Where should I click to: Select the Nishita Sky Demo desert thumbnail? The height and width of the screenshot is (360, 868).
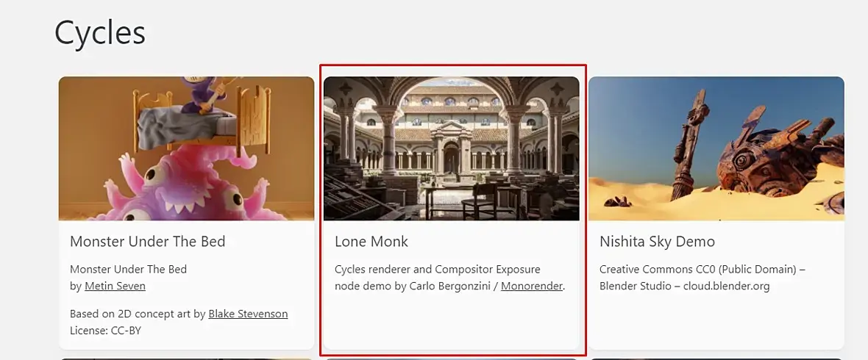click(x=716, y=148)
